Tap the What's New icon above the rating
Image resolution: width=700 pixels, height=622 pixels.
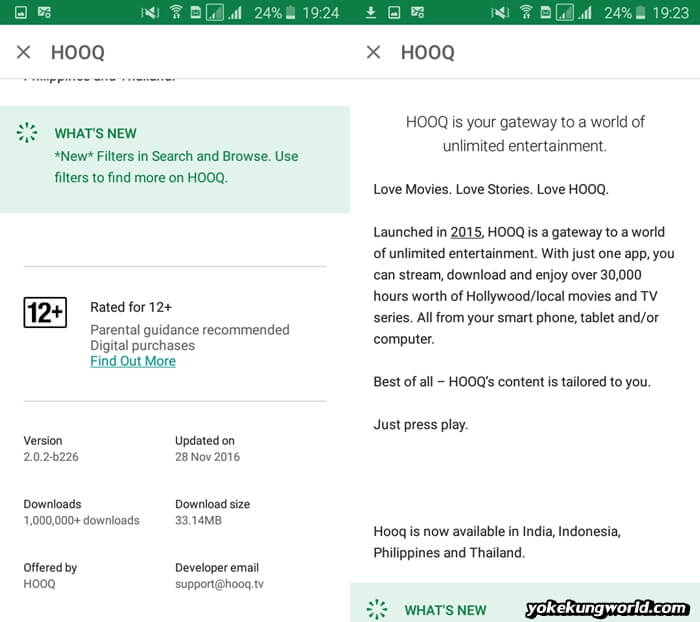click(27, 133)
